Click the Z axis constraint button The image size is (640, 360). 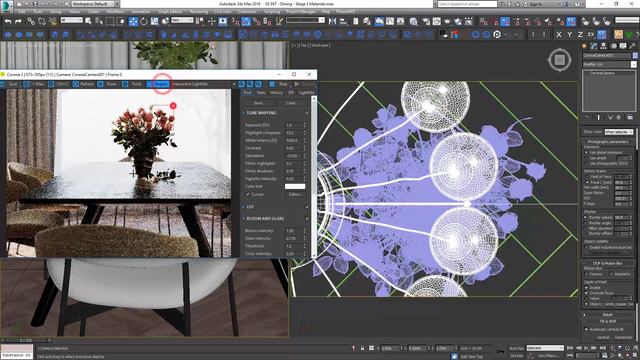pos(580,35)
